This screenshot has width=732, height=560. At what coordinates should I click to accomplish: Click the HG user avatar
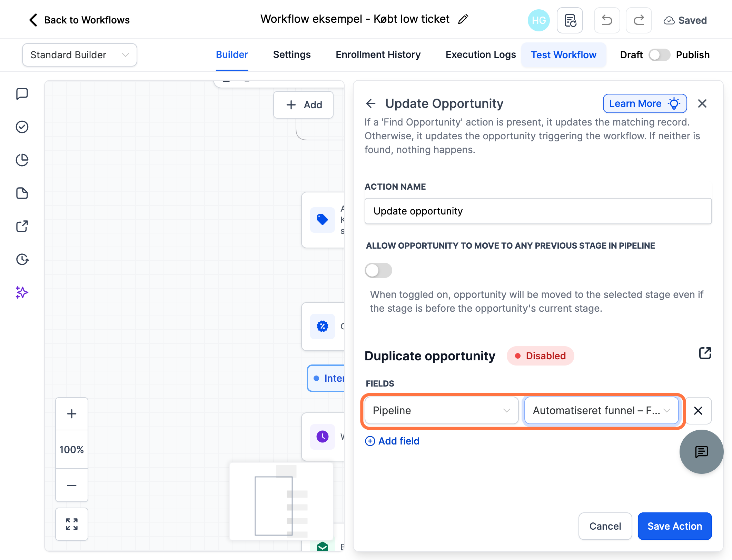[x=538, y=20]
